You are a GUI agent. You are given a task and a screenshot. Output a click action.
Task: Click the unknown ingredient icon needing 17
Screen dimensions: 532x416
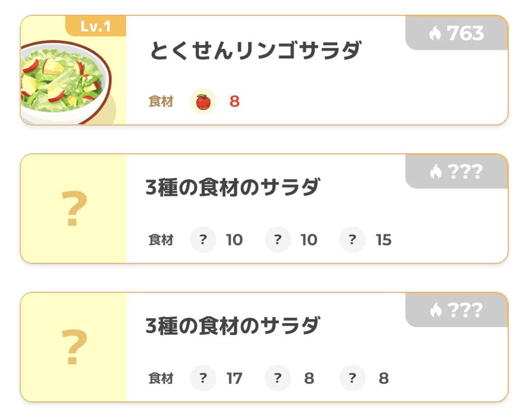click(203, 378)
